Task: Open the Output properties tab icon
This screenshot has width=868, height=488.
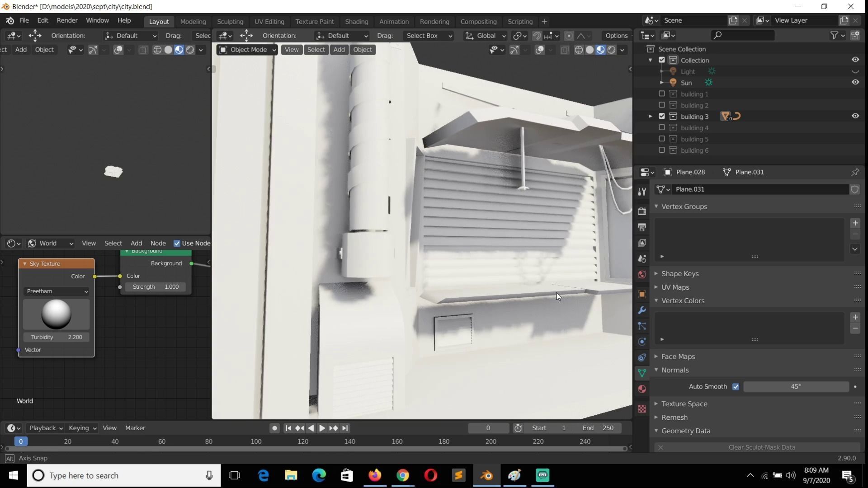Action: tap(642, 227)
